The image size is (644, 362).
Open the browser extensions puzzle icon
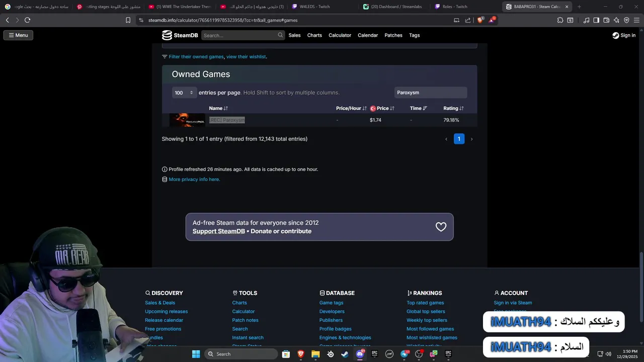coord(560,20)
